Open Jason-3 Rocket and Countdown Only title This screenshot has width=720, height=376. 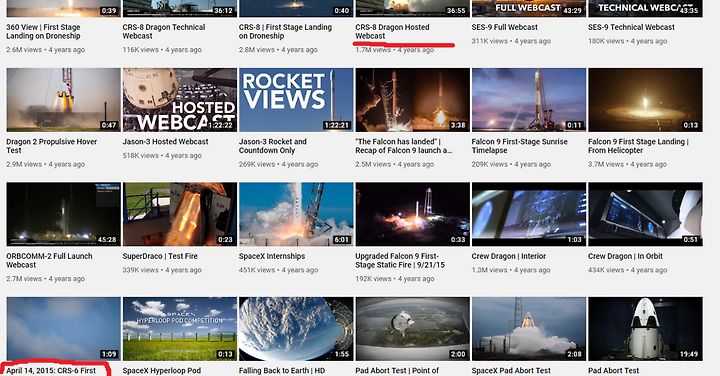[273, 146]
